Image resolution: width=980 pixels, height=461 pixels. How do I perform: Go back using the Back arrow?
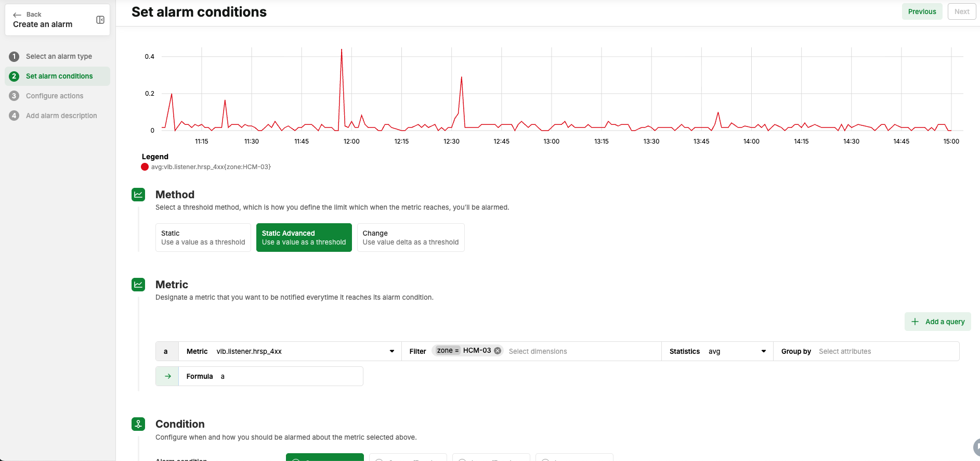click(x=17, y=15)
